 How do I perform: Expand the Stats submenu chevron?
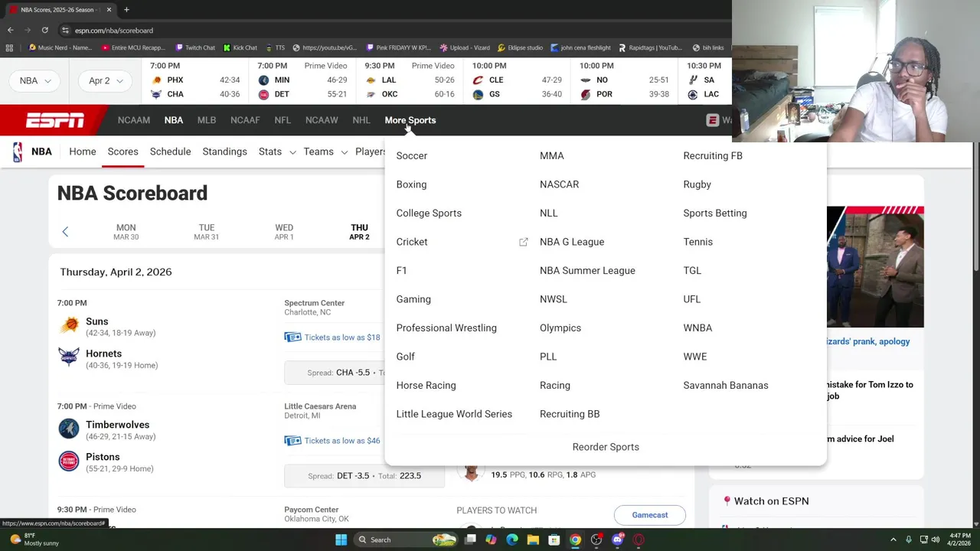point(292,152)
